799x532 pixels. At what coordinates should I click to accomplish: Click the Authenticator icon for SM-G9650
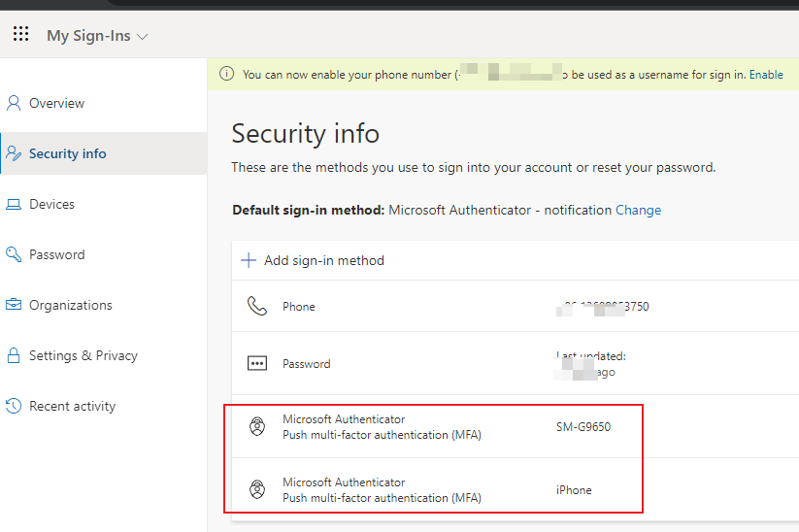click(257, 426)
